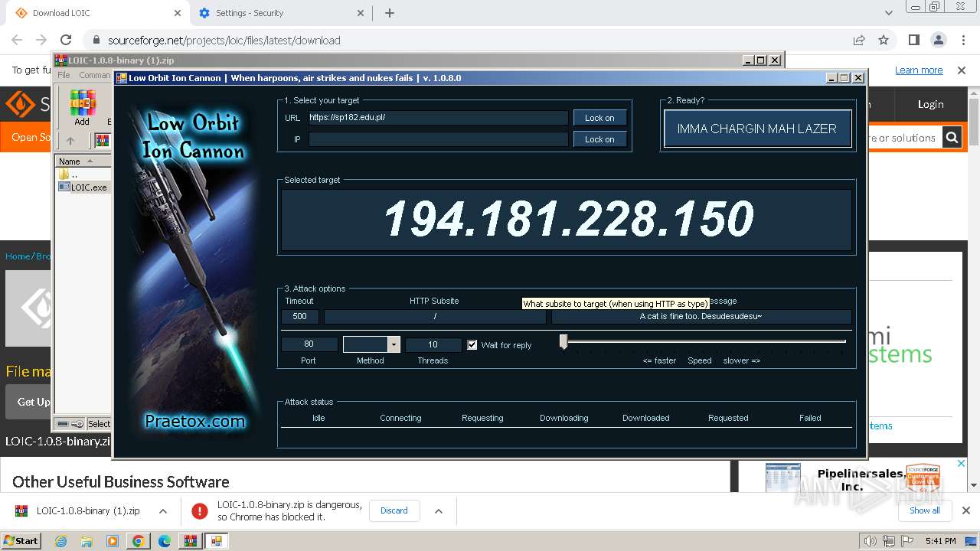
Task: Toggle the 'Wait for reply' checkbox
Action: (472, 344)
